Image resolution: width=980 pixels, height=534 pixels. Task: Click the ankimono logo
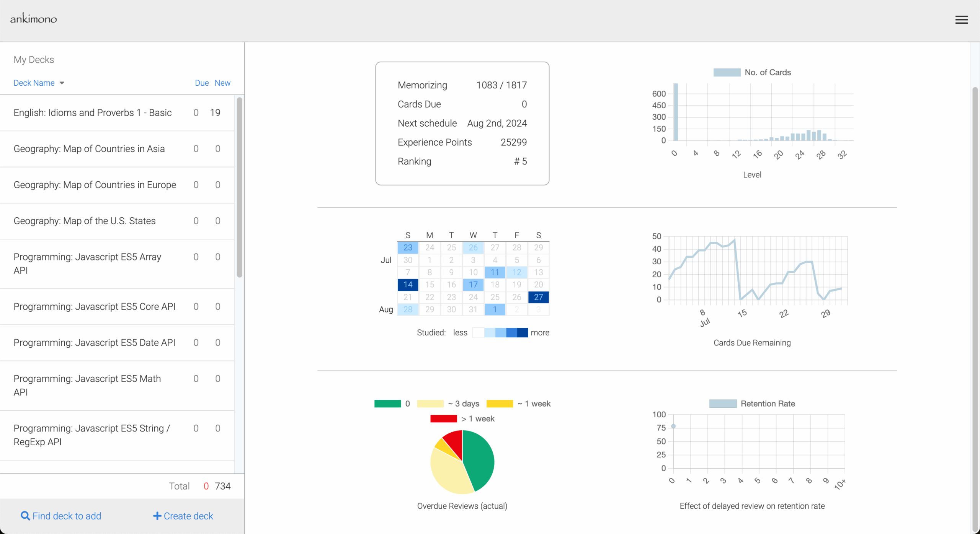[33, 18]
